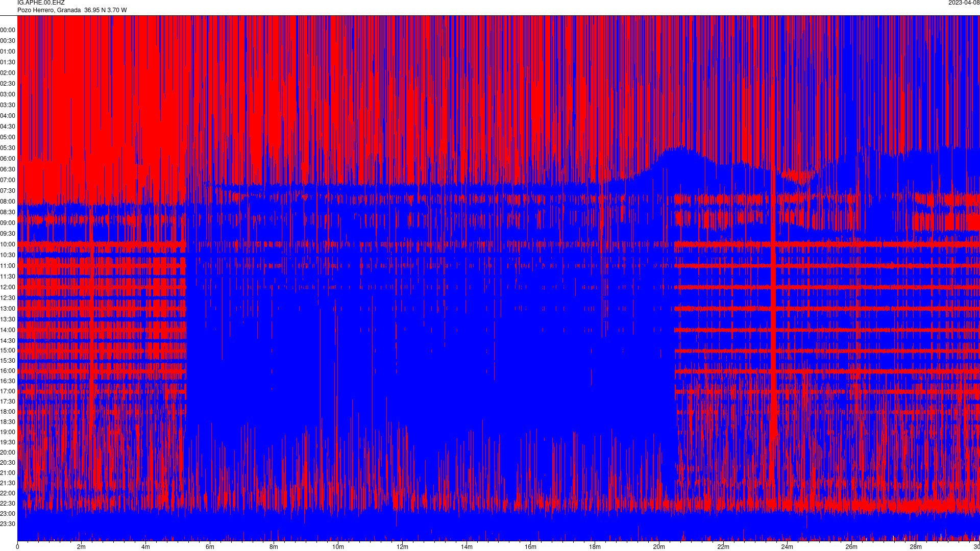Click the 05:30 time label
The image size is (980, 551).
8,148
